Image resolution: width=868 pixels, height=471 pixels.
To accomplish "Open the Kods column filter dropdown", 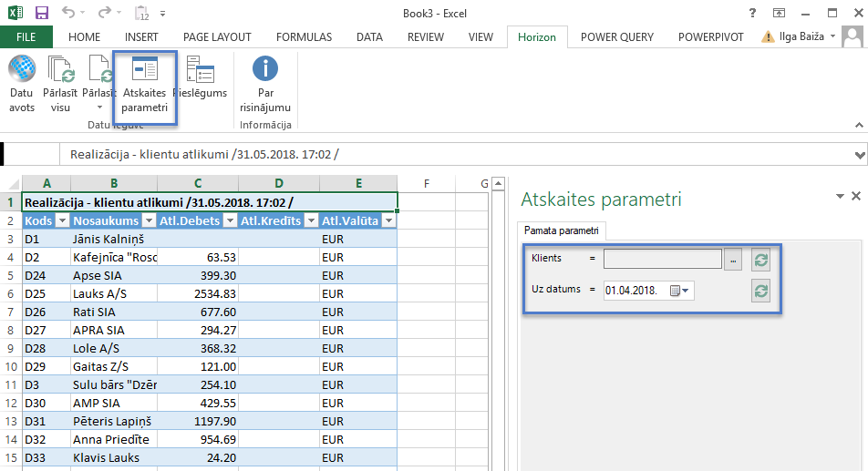I will (x=62, y=220).
